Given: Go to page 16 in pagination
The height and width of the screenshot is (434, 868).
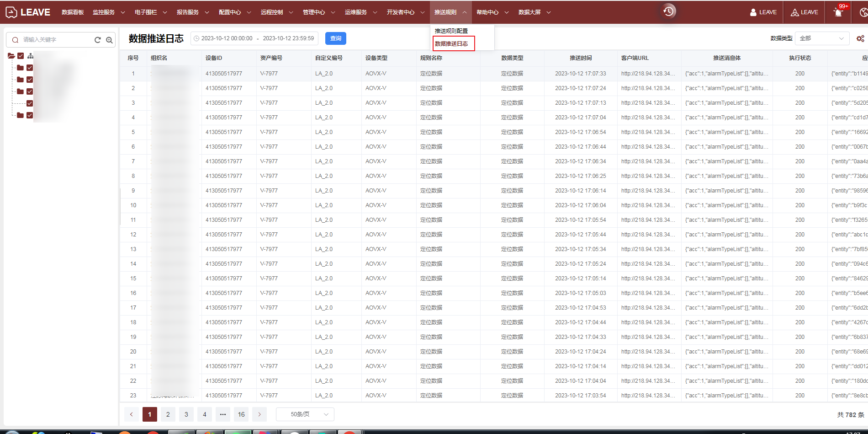Looking at the screenshot, I should pyautogui.click(x=241, y=414).
